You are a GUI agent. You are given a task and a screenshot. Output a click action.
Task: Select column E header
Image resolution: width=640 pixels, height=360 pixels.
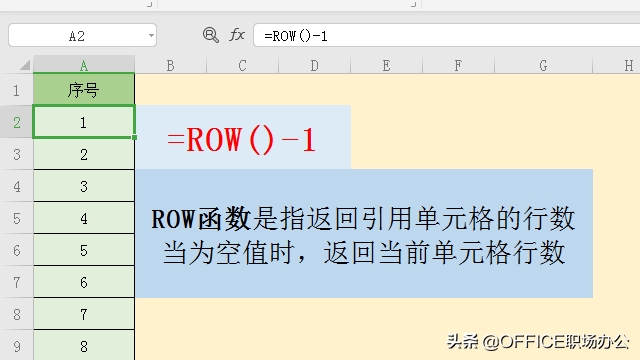tap(386, 65)
